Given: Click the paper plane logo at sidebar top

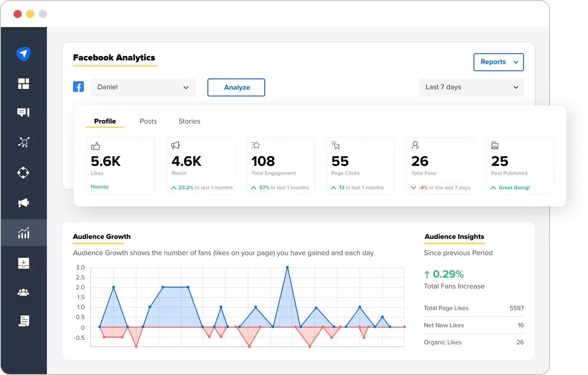Looking at the screenshot, I should 23,54.
